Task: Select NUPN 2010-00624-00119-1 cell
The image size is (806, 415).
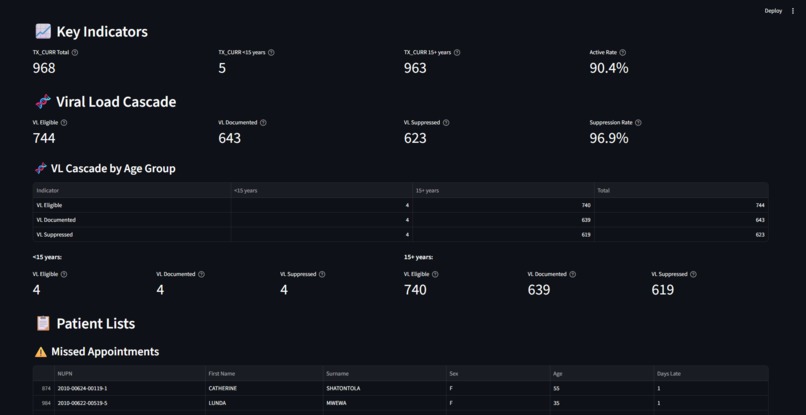Action: click(130, 388)
